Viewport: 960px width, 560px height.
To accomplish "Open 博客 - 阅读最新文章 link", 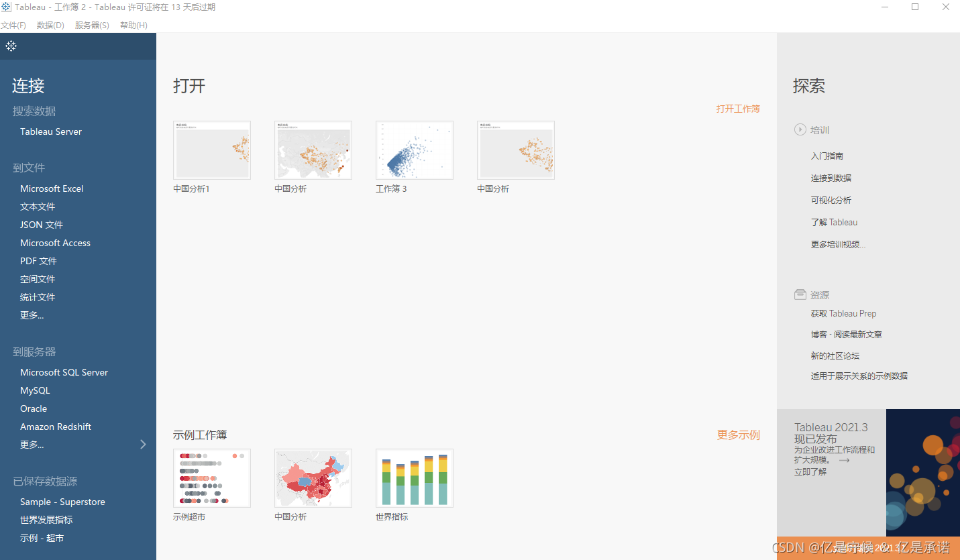I will coord(846,335).
